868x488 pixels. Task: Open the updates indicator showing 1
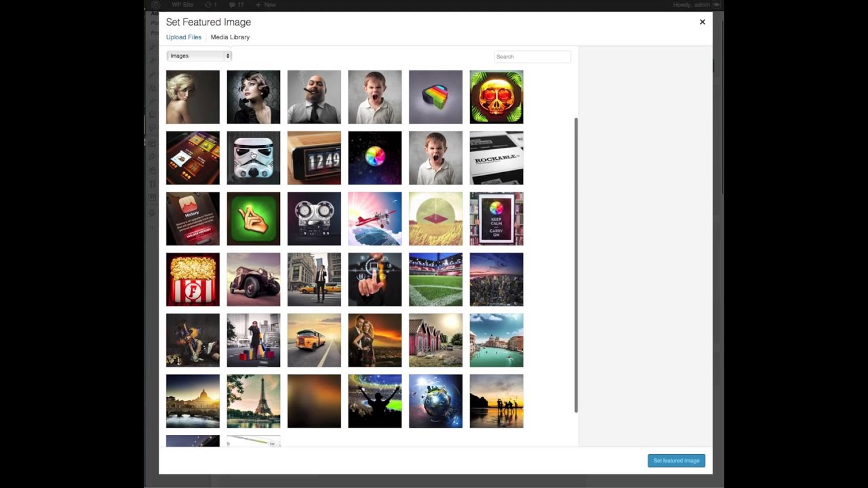click(x=211, y=5)
